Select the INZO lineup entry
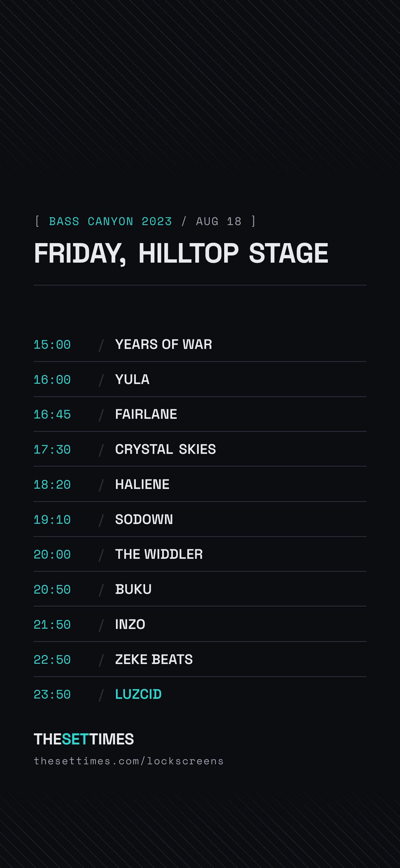Image resolution: width=400 pixels, height=868 pixels. [200, 624]
